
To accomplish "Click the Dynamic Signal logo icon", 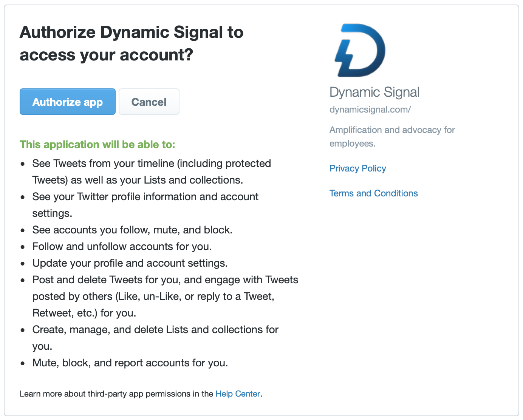I will coord(360,50).
